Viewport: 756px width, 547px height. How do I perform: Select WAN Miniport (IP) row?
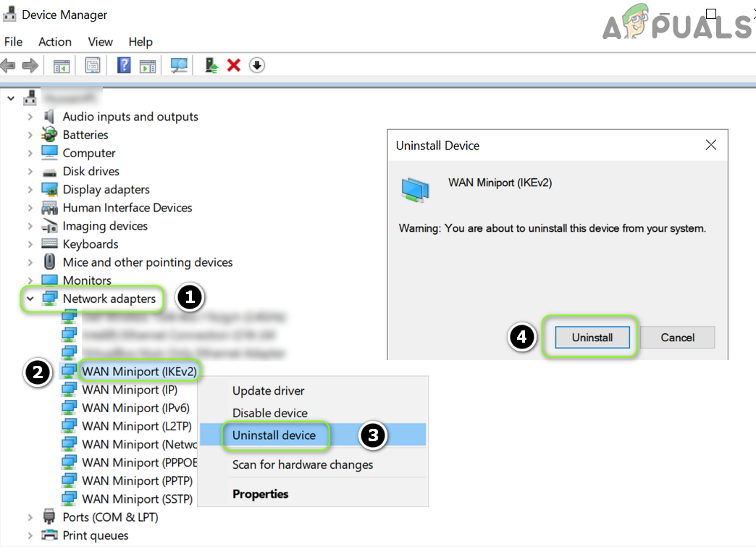129,389
